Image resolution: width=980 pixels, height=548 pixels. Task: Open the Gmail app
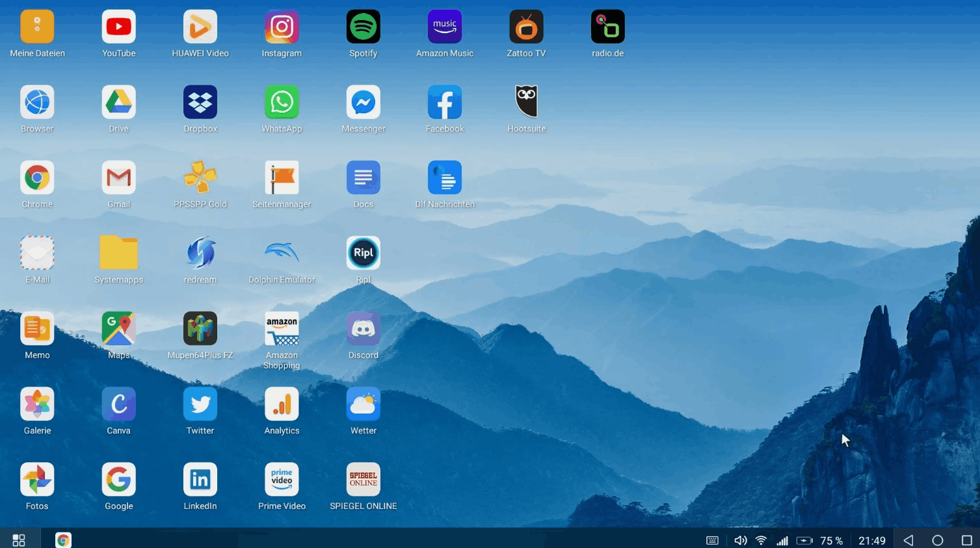click(x=119, y=178)
